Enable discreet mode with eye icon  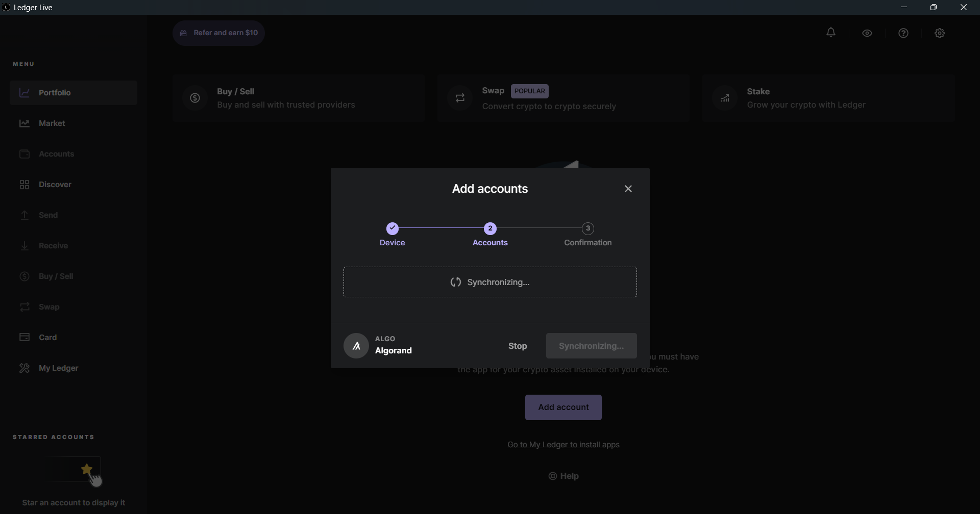867,33
